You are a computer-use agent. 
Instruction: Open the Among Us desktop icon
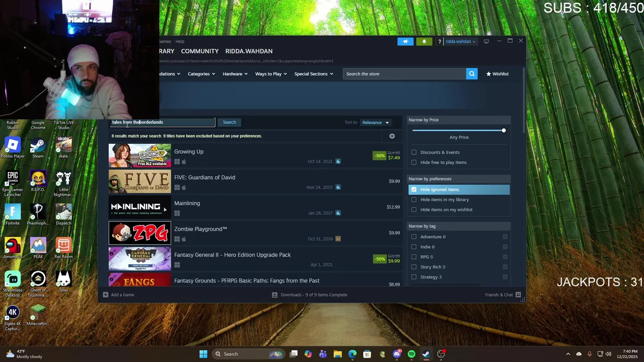click(13, 248)
